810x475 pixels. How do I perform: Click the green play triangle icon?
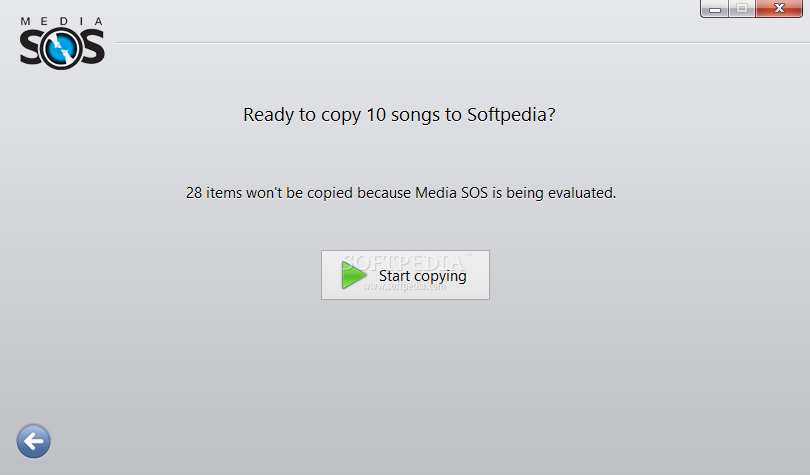(x=353, y=275)
